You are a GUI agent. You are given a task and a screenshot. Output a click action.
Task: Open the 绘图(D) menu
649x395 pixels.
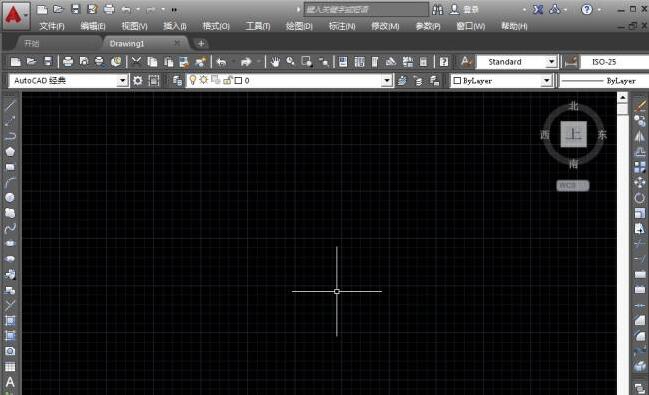point(299,26)
